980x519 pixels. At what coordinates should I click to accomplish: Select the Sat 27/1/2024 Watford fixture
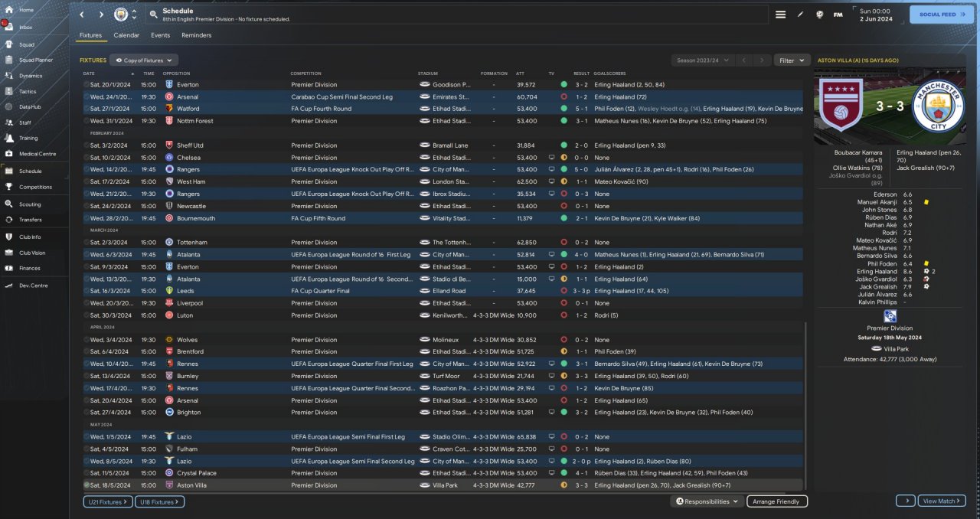[x=444, y=109]
